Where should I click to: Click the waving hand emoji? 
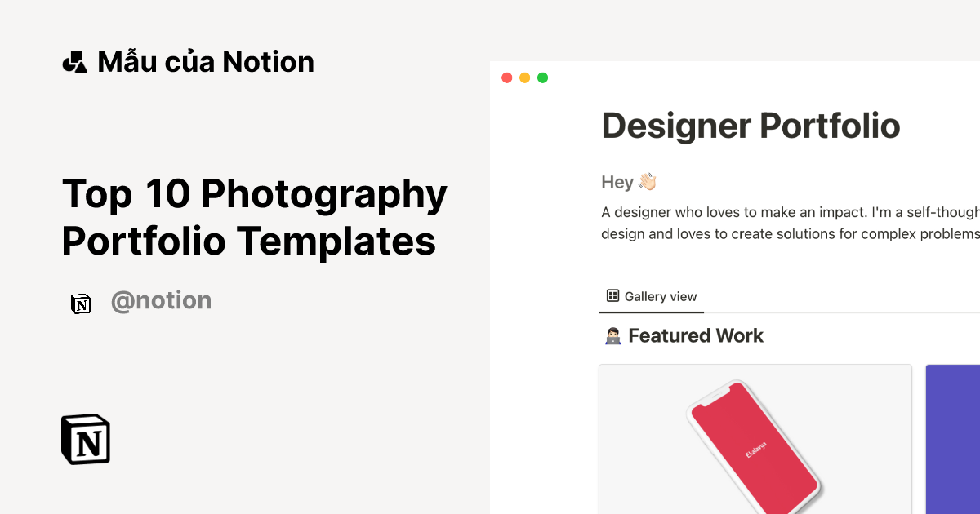coord(647,182)
